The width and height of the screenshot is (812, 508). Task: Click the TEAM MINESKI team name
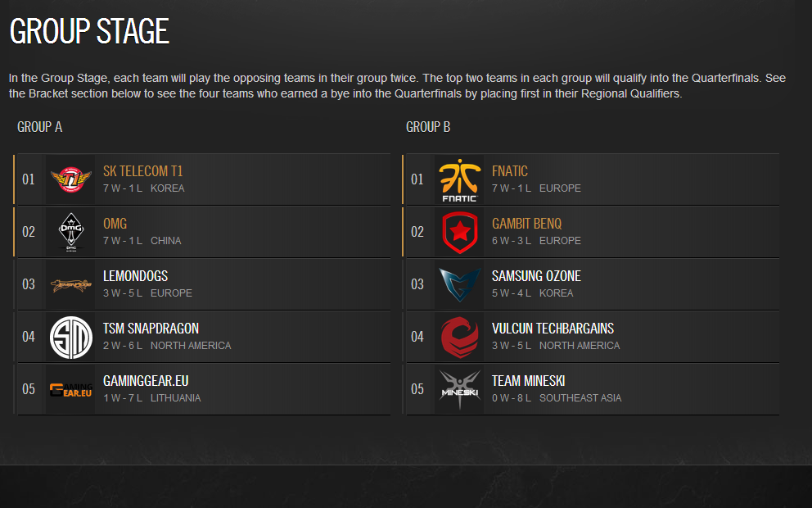pos(528,380)
